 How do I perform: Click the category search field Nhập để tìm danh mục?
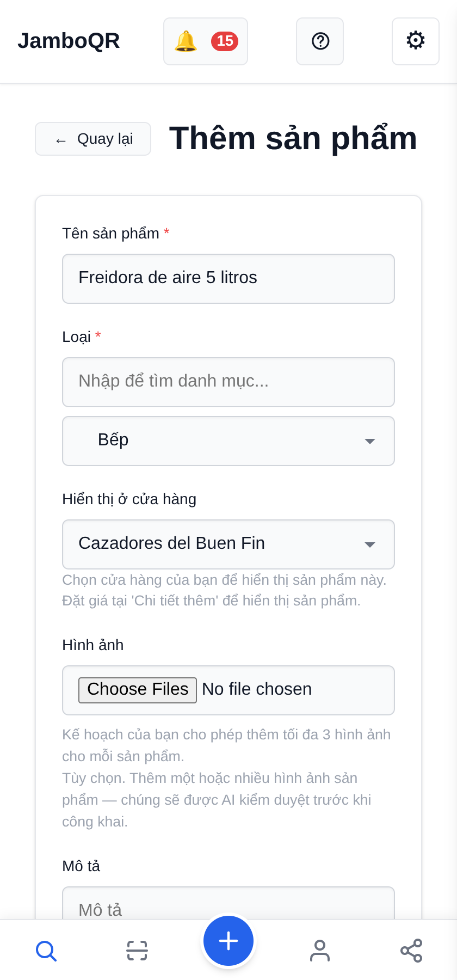pyautogui.click(x=228, y=382)
